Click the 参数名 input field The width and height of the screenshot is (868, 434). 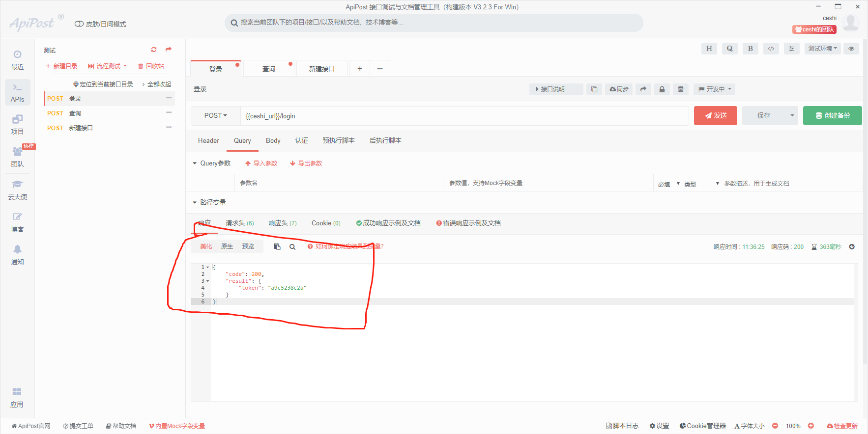339,183
